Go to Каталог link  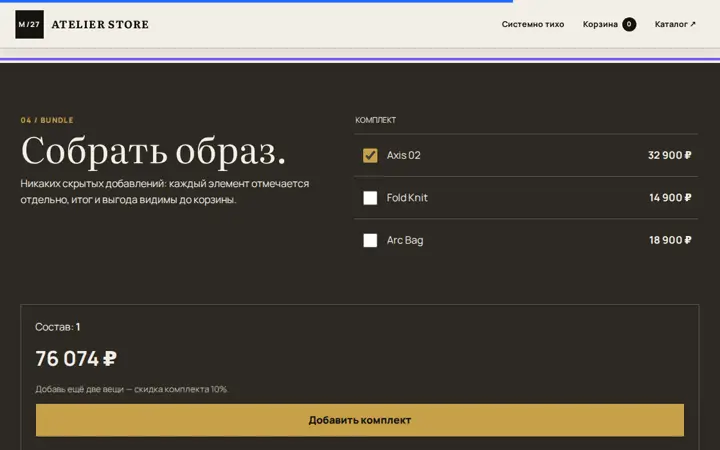675,24
